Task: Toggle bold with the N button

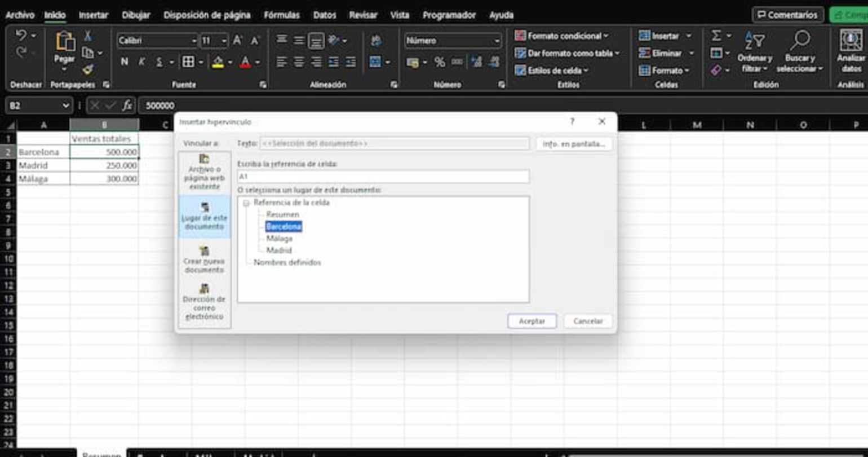Action: 124,62
